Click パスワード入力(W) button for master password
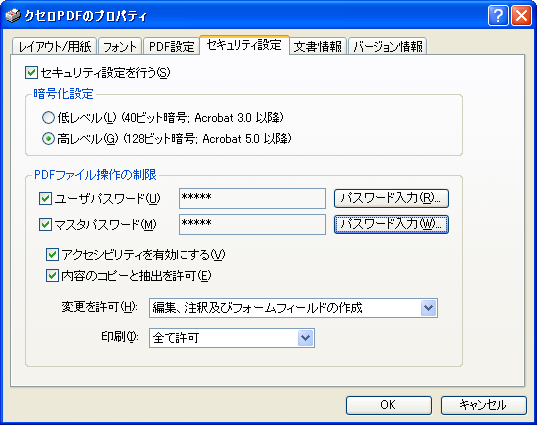This screenshot has height=425, width=537. pos(391,224)
